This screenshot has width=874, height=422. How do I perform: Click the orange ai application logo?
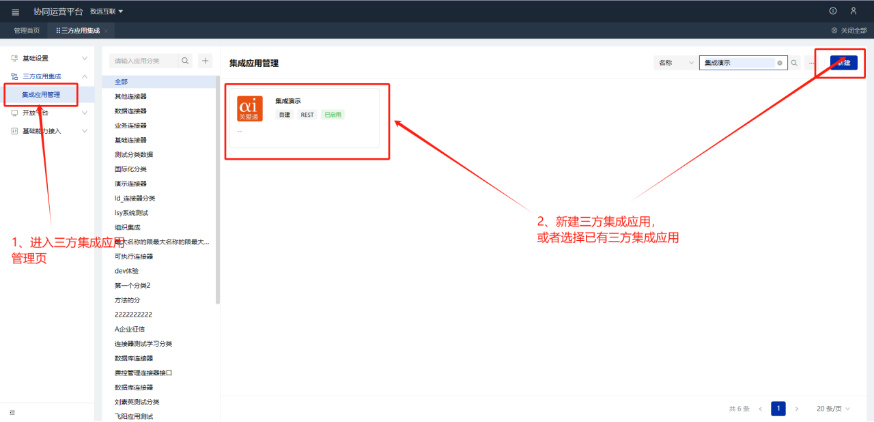click(250, 109)
